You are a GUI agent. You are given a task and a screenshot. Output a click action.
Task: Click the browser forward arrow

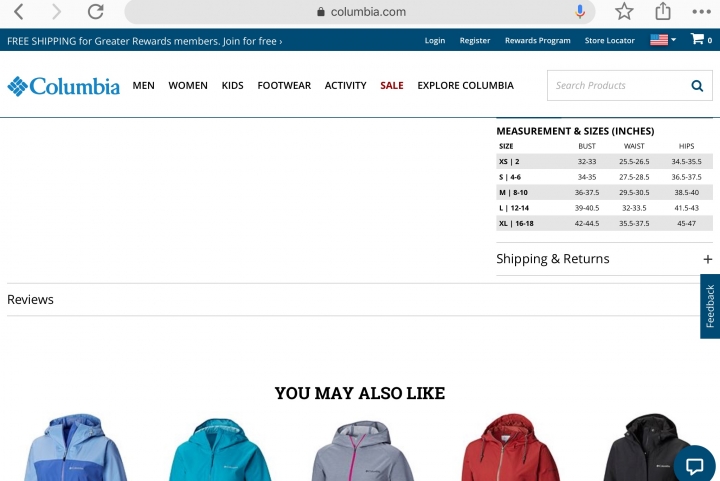pyautogui.click(x=56, y=11)
